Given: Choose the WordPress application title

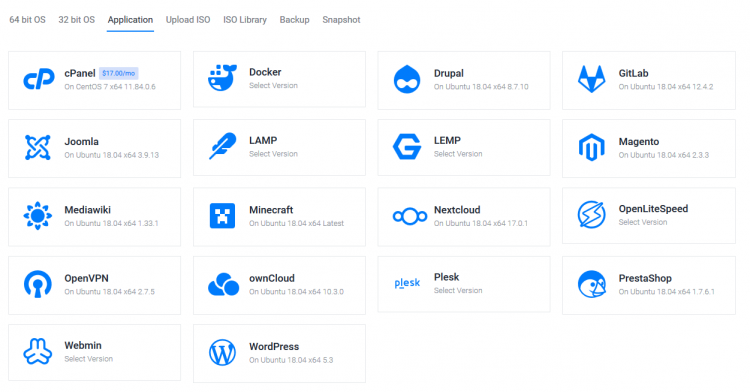Looking at the screenshot, I should point(274,347).
